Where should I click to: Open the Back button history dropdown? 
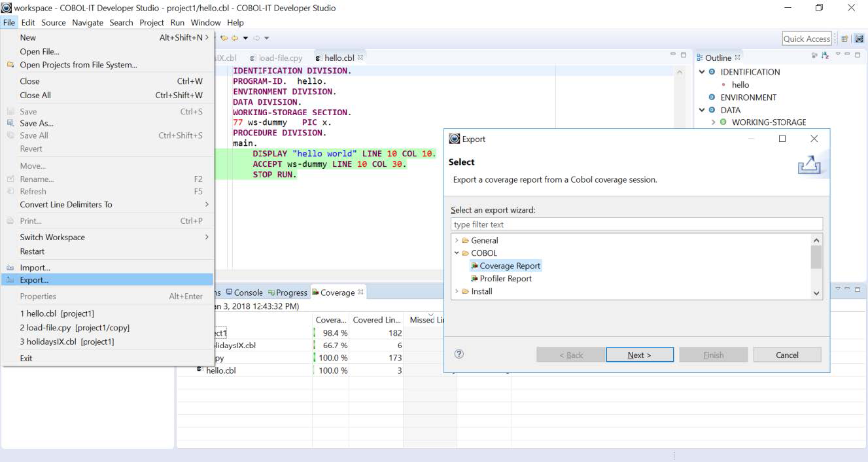pos(245,38)
